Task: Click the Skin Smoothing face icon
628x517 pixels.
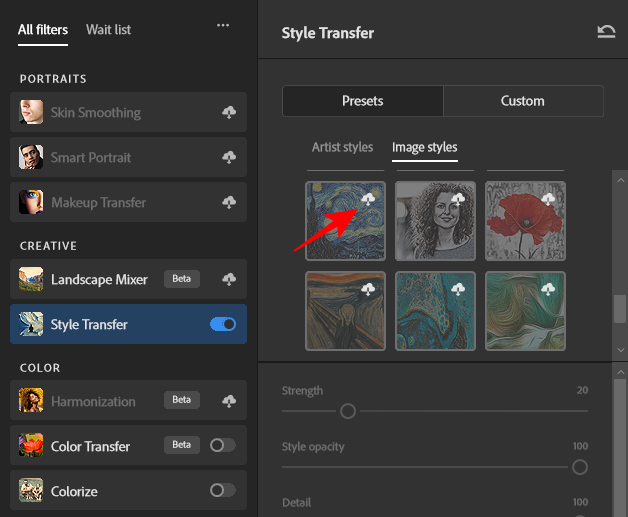Action: coord(31,112)
